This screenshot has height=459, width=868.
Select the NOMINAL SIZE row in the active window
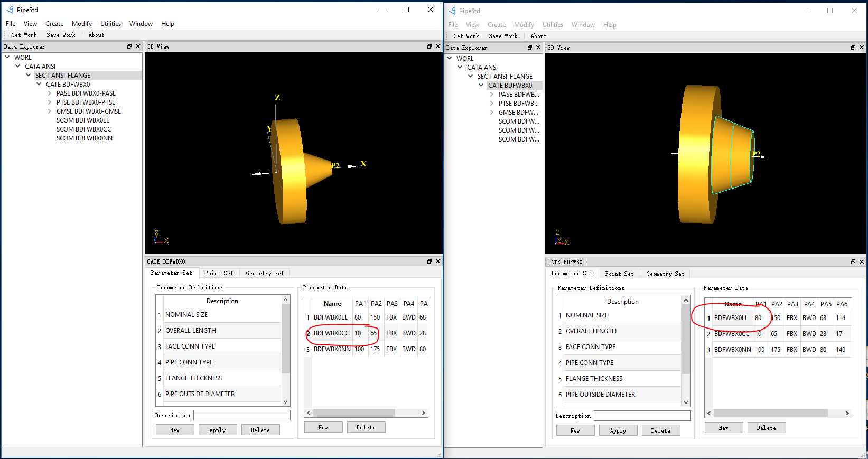[x=222, y=315]
